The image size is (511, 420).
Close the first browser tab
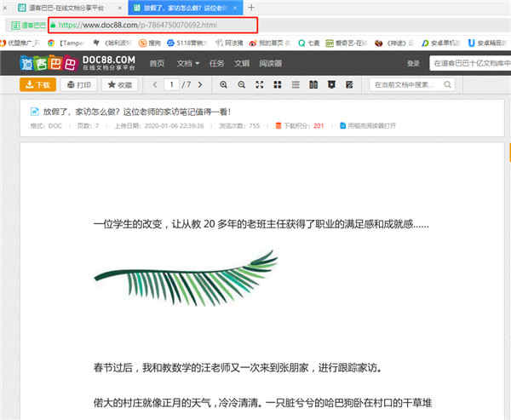pos(120,8)
